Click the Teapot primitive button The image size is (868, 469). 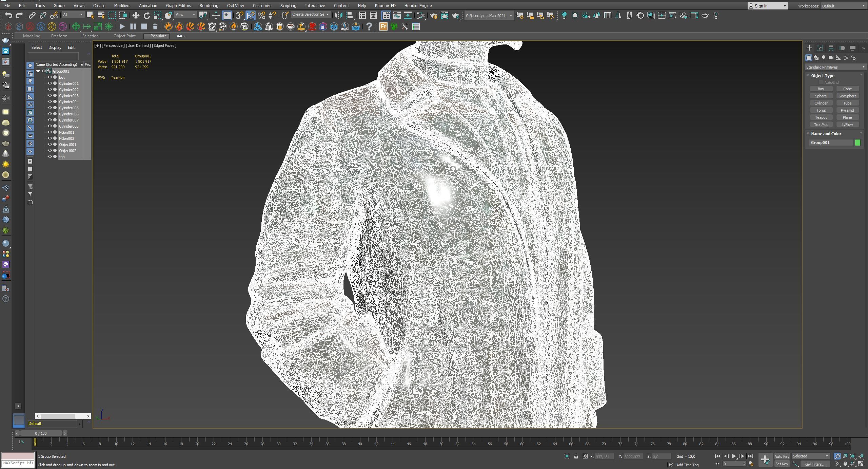[821, 117]
